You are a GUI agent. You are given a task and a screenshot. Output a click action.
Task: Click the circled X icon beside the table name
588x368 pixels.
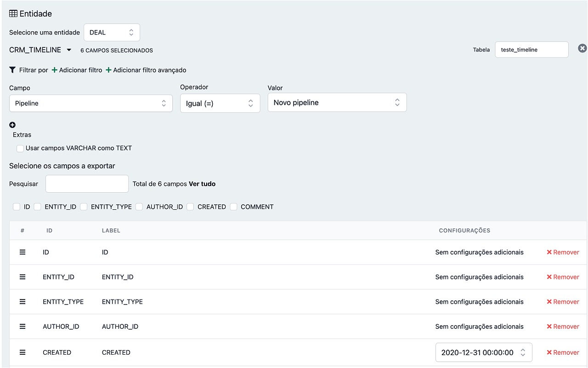pyautogui.click(x=582, y=48)
